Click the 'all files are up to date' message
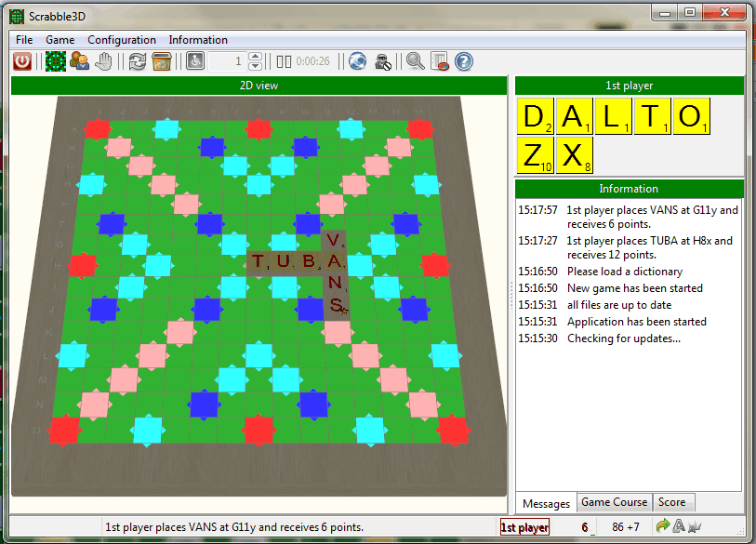The width and height of the screenshot is (756, 544). tap(619, 305)
